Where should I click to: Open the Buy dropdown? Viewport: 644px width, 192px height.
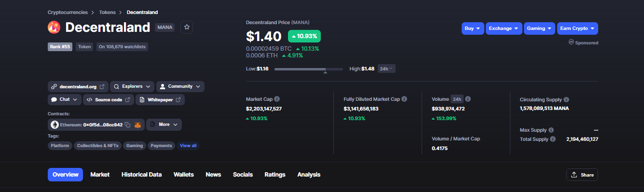point(472,28)
